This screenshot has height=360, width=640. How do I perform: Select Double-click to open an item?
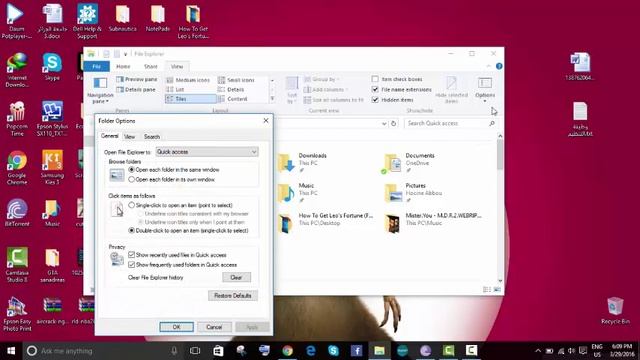[x=131, y=230]
